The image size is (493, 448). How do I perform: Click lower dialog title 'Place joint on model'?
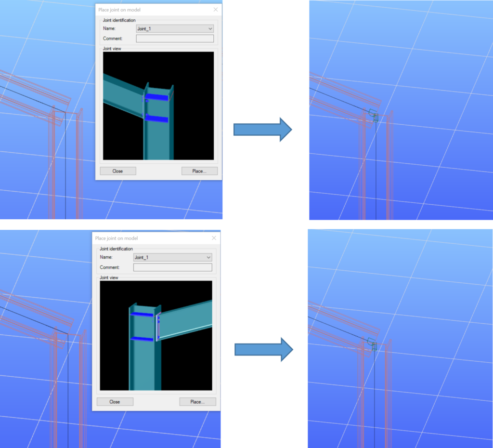coord(117,238)
